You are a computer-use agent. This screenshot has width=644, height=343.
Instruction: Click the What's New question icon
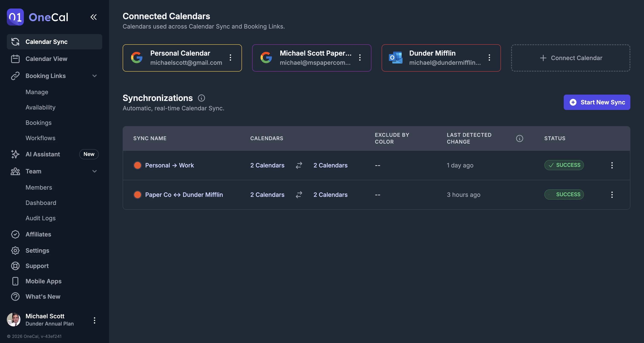(x=15, y=297)
